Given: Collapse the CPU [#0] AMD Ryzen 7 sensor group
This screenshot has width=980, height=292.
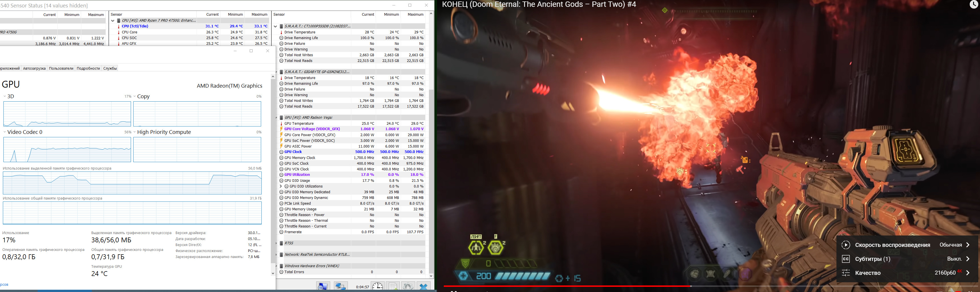Looking at the screenshot, I should (x=113, y=21).
